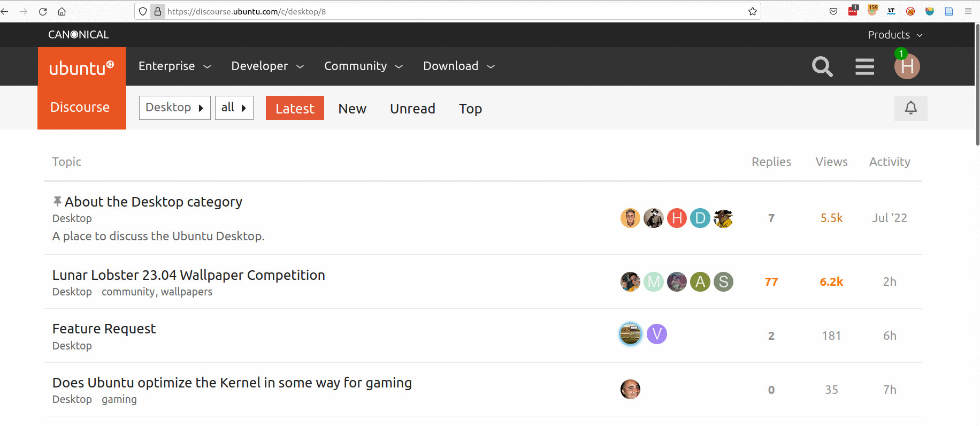The image size is (980, 426).
Task: Open the extension showing badge 159
Action: (872, 10)
